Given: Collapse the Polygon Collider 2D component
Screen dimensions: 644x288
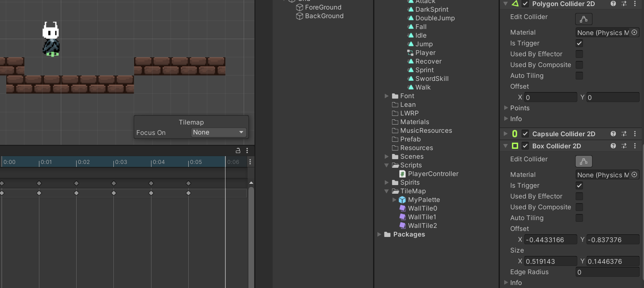Looking at the screenshot, I should pos(506,4).
